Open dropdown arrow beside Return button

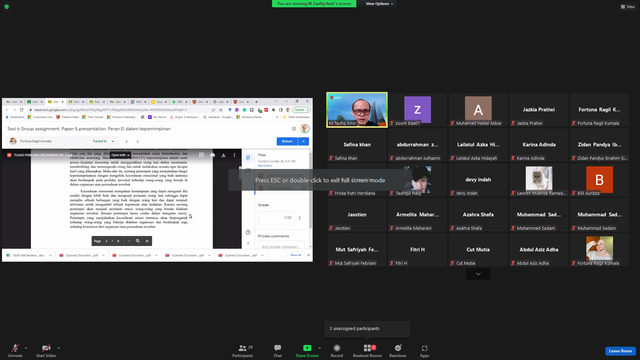click(304, 141)
